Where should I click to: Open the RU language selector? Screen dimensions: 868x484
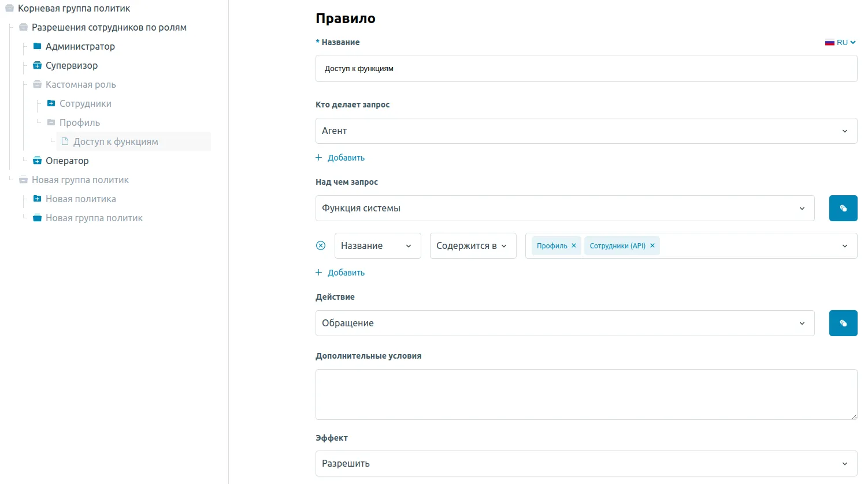pyautogui.click(x=840, y=42)
